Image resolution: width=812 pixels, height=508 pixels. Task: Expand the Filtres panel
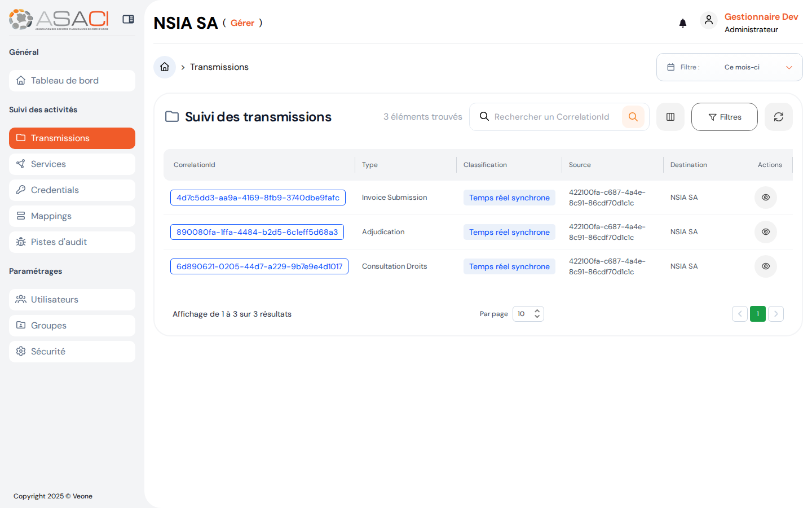(724, 117)
